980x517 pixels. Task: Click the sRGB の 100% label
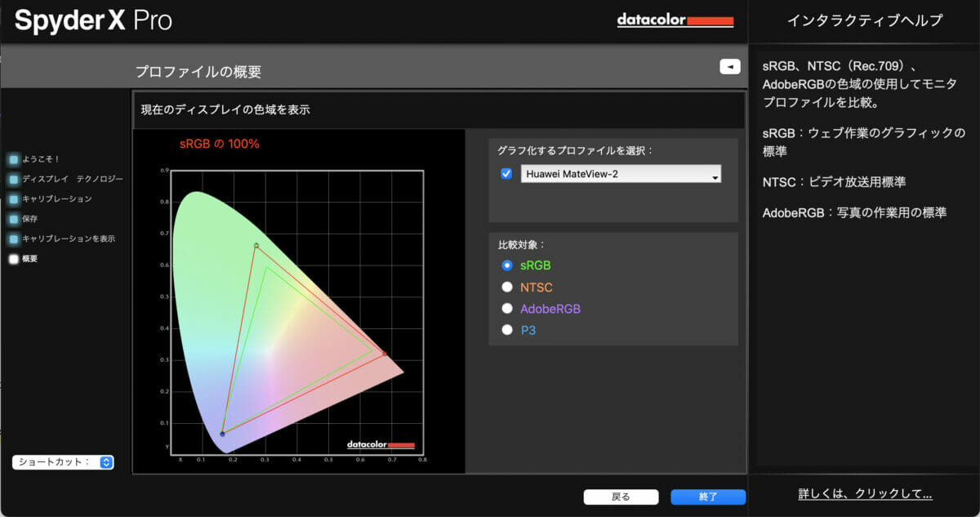point(219,144)
